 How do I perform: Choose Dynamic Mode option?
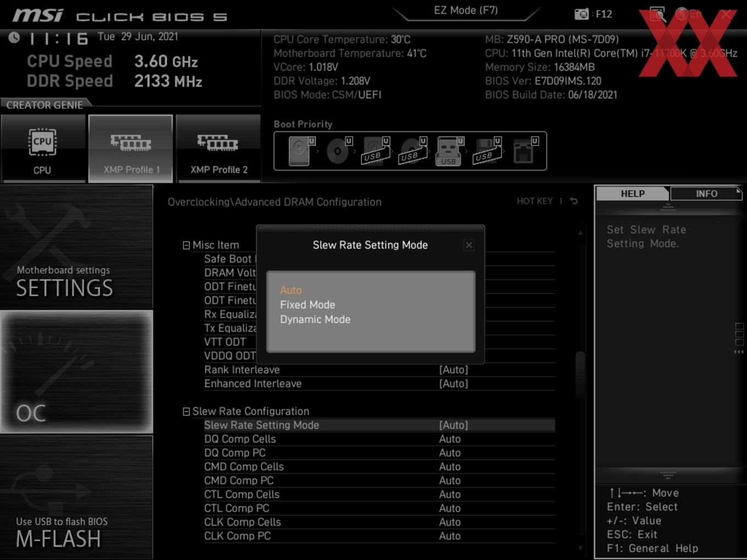[315, 320]
